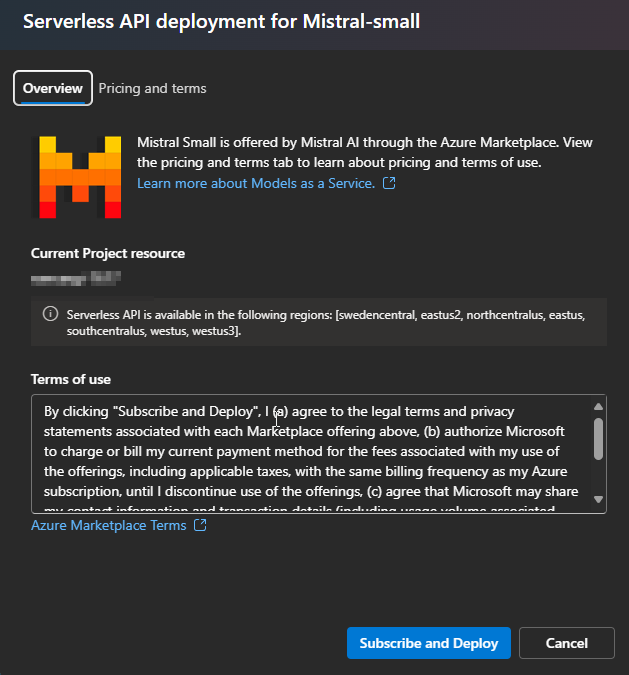Click the 'Serverless API is available in the following regions' text
This screenshot has width=629, height=675.
pyautogui.click(x=326, y=322)
